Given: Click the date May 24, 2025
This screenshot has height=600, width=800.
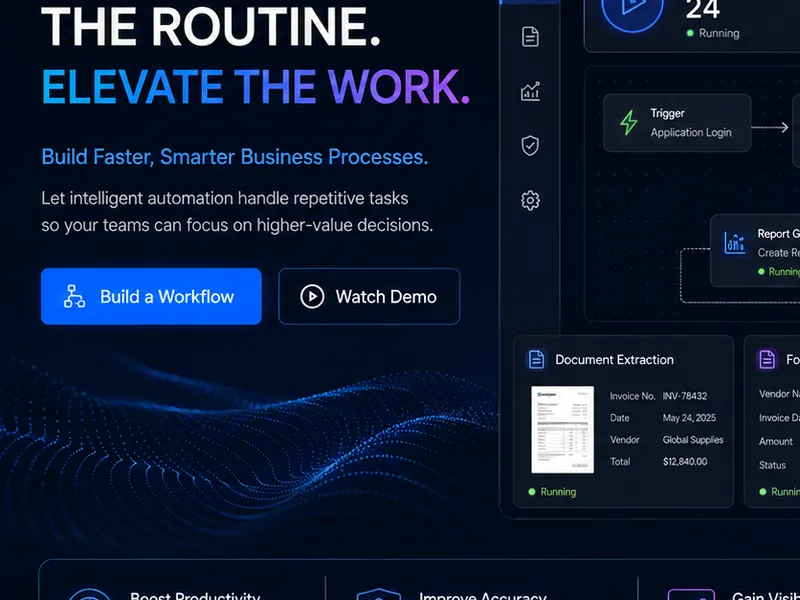Looking at the screenshot, I should (689, 418).
